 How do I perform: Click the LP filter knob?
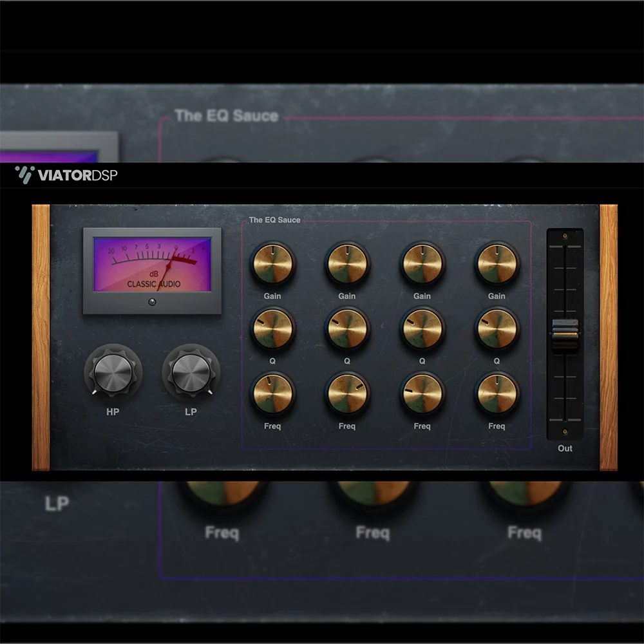(x=191, y=372)
